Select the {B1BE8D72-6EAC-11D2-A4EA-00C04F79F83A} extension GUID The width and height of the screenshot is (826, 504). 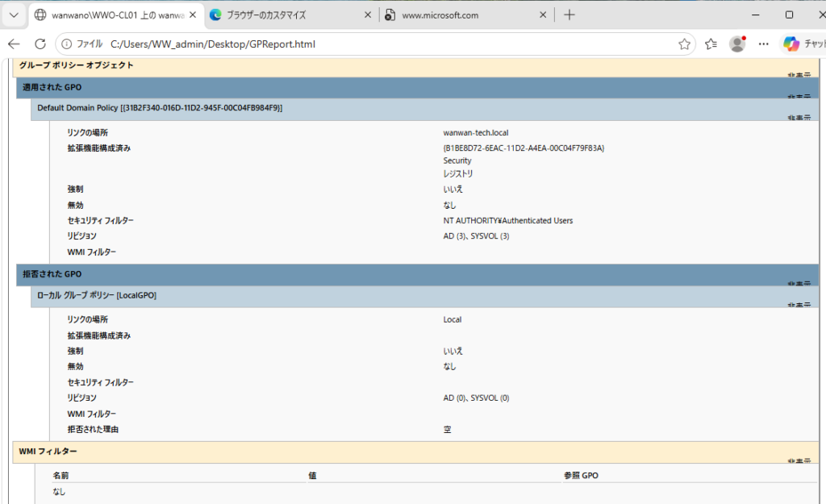[524, 148]
